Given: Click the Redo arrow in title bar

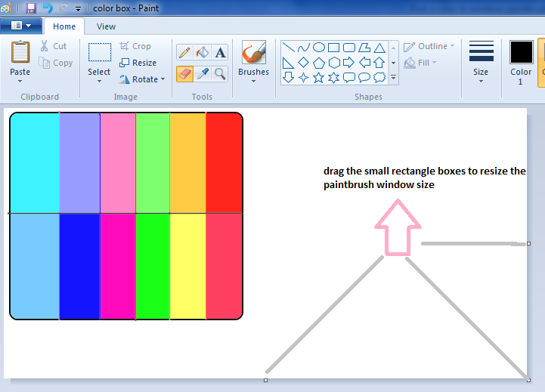Looking at the screenshot, I should 63,8.
